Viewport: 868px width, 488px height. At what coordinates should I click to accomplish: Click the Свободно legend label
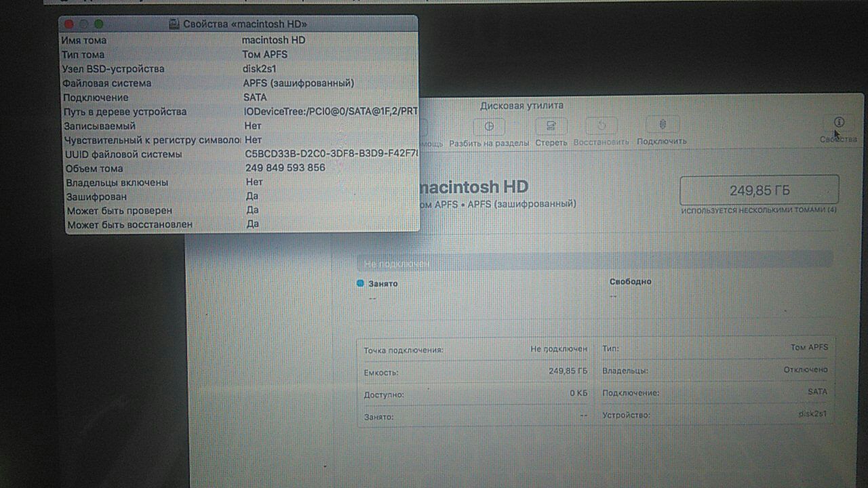pyautogui.click(x=630, y=281)
